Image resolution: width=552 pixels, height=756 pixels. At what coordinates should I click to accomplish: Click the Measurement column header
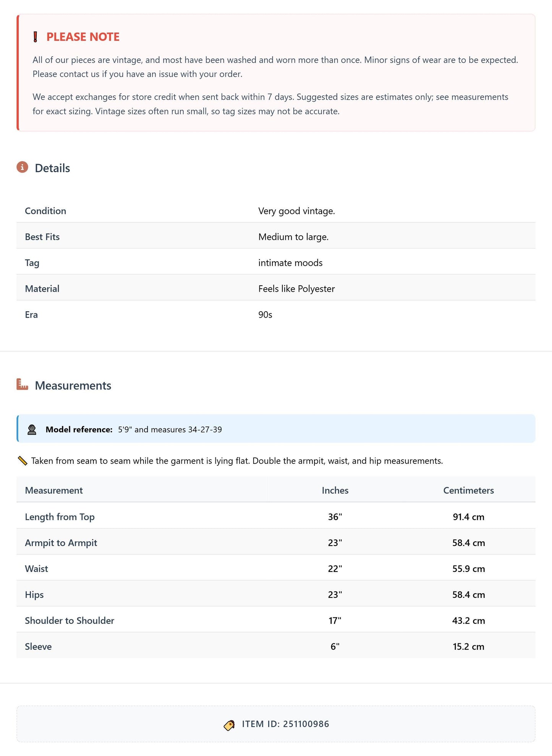coord(54,490)
